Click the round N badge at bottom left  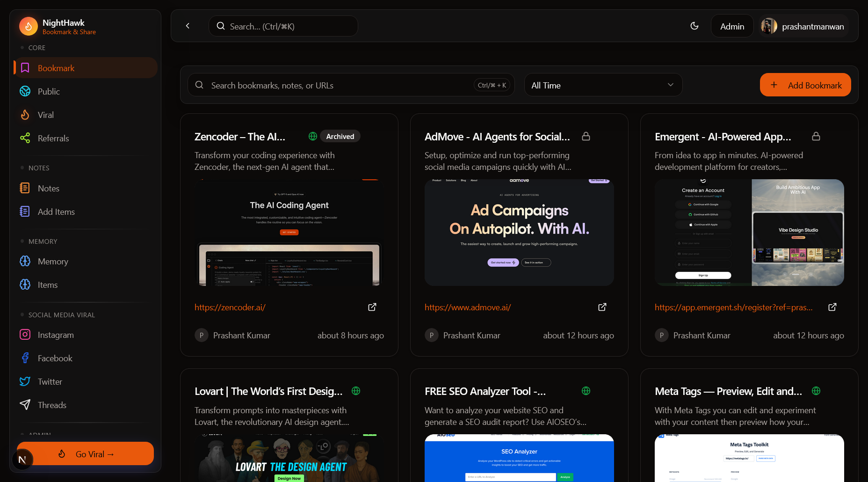22,460
